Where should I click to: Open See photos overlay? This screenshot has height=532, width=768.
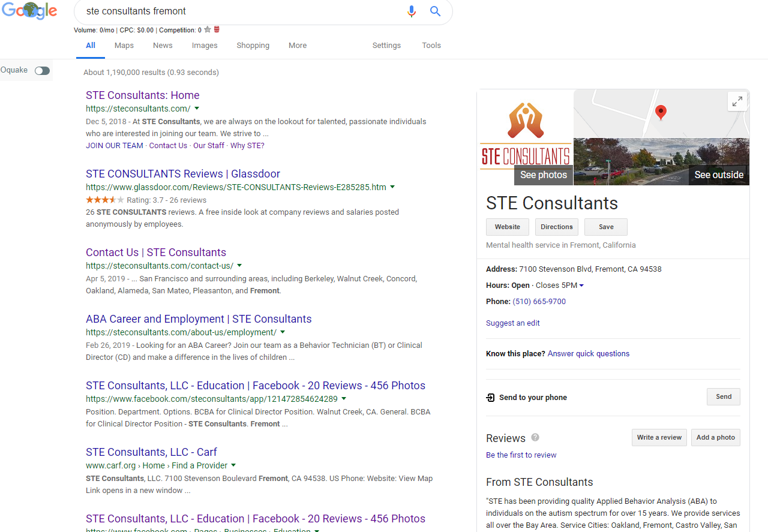[544, 175]
